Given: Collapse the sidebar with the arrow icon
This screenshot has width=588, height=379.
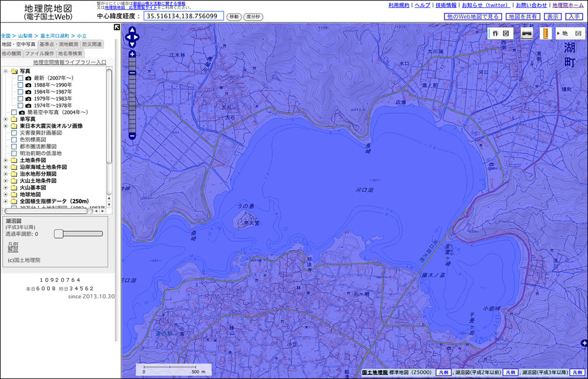Looking at the screenshot, I should 117,28.
